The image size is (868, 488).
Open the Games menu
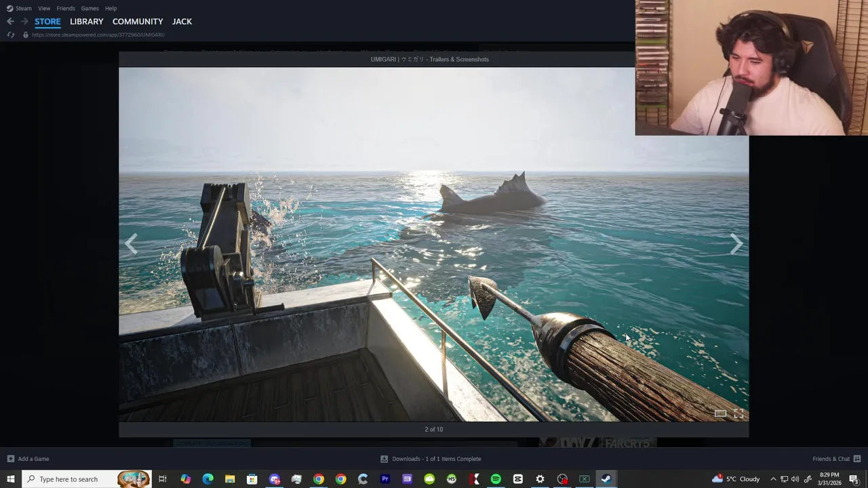(90, 8)
